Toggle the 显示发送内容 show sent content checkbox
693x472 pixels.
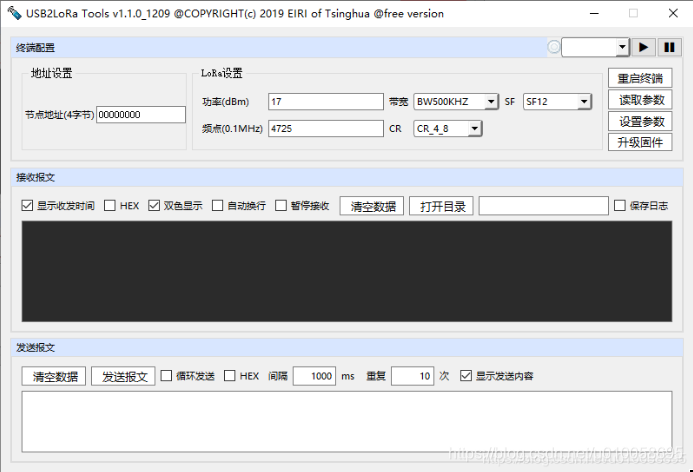pyautogui.click(x=466, y=376)
